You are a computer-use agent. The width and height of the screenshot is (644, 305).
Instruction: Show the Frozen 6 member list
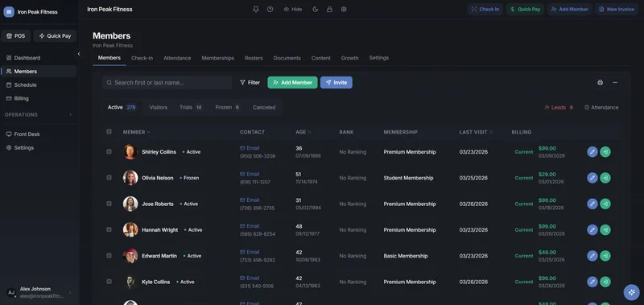tap(227, 107)
